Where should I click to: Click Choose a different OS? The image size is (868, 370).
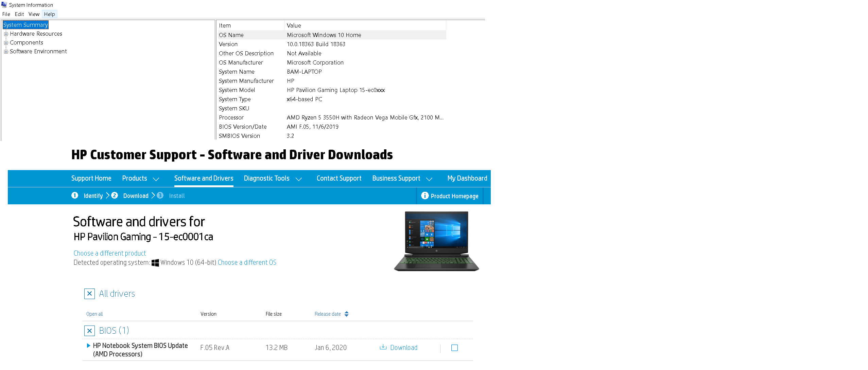tap(247, 262)
